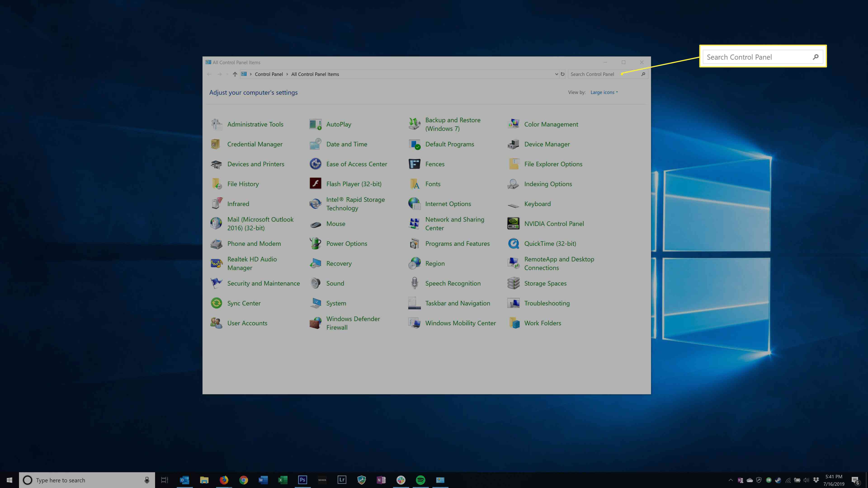Open the Internet Options icon
Viewport: 868px width, 488px height.
click(415, 204)
